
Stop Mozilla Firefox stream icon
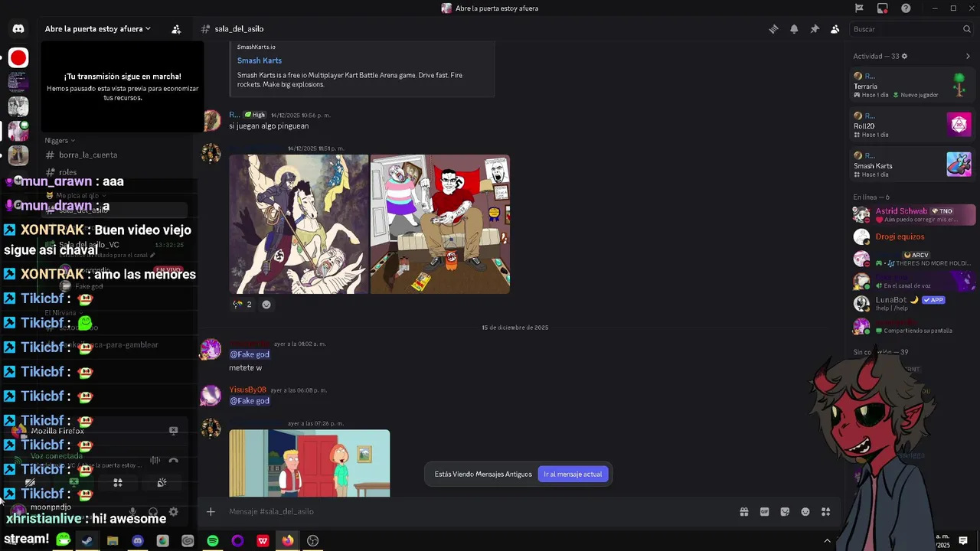(173, 431)
